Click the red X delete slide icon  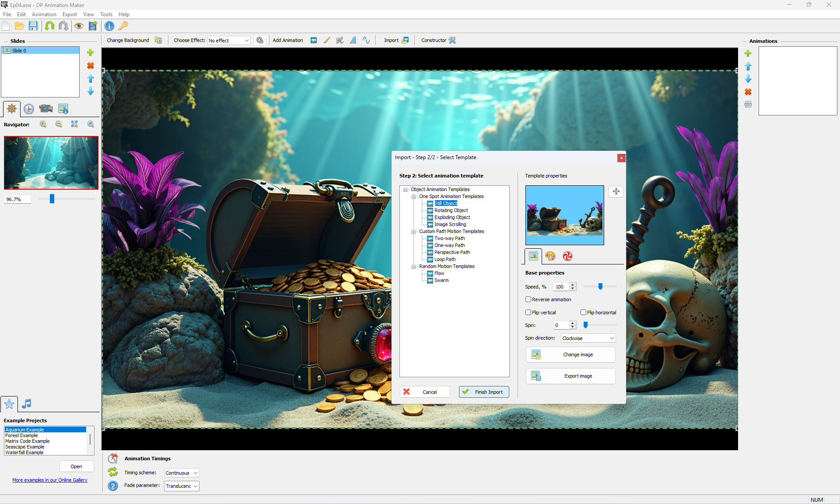click(x=91, y=66)
